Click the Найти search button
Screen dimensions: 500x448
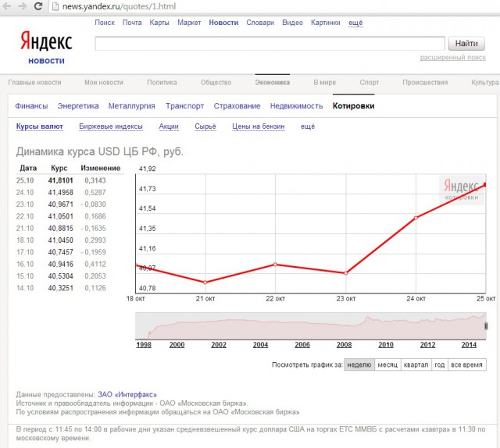coord(466,44)
